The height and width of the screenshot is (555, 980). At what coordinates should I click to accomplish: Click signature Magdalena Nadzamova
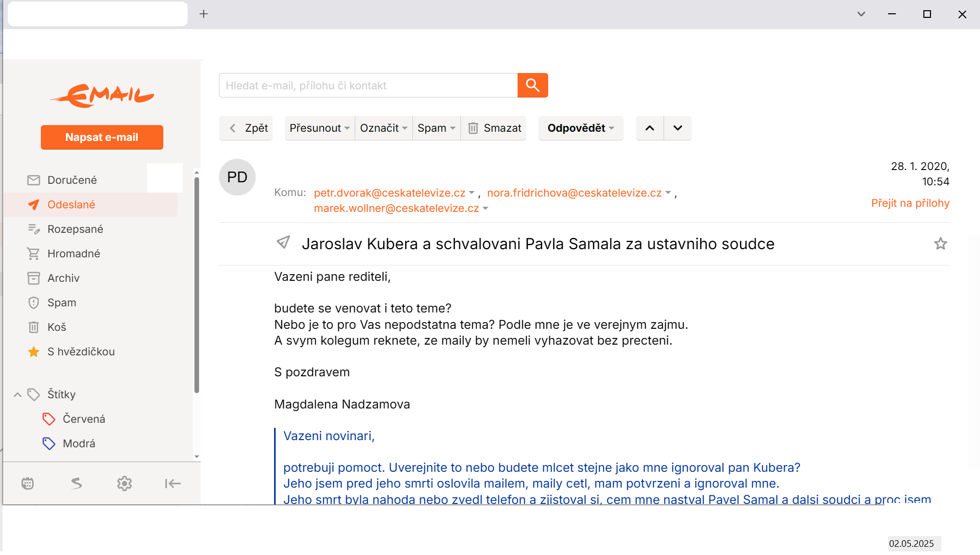click(x=342, y=404)
